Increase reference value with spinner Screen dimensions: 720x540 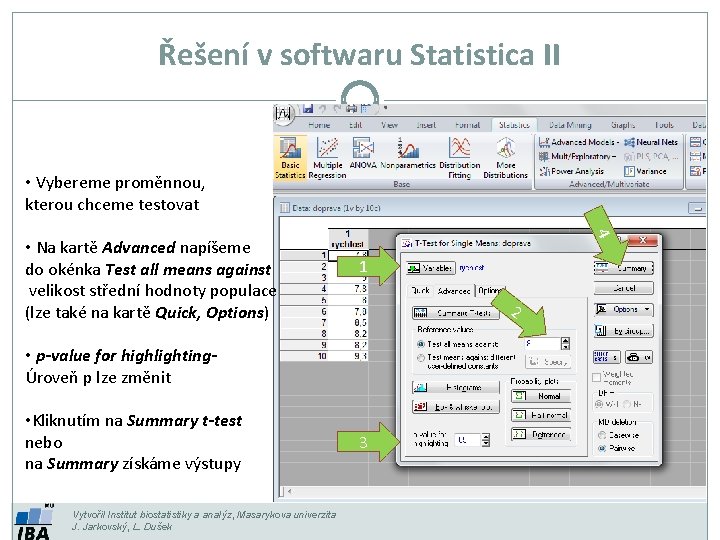point(566,340)
